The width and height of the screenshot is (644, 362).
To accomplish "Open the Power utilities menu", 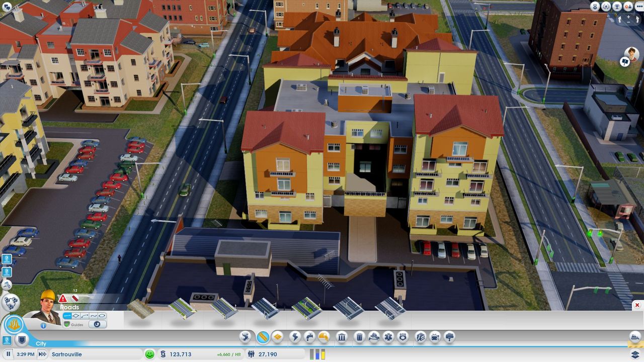I will pyautogui.click(x=295, y=337).
